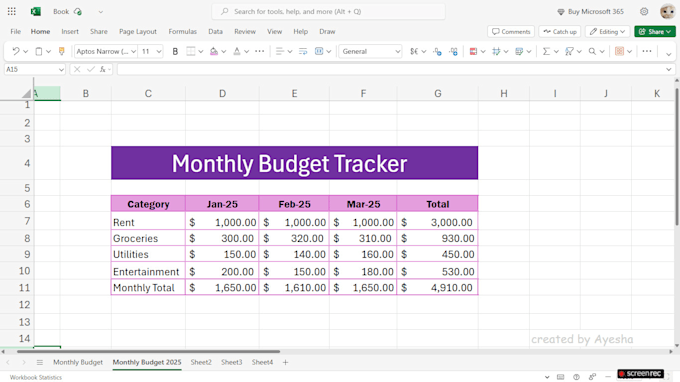The width and height of the screenshot is (680, 382).
Task: Switch to the Monthly Budget sheet
Action: [x=78, y=362]
